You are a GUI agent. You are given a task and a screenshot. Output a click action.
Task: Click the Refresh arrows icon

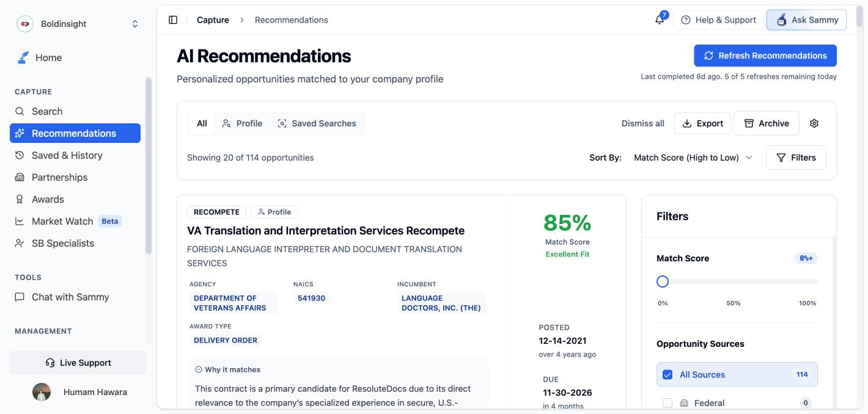coord(708,56)
